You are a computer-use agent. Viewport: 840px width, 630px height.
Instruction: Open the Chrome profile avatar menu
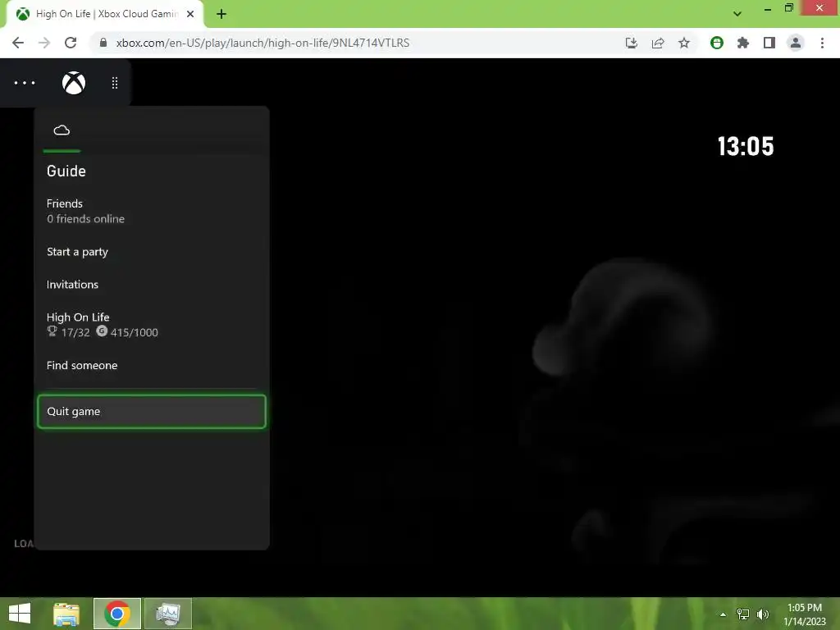point(796,43)
